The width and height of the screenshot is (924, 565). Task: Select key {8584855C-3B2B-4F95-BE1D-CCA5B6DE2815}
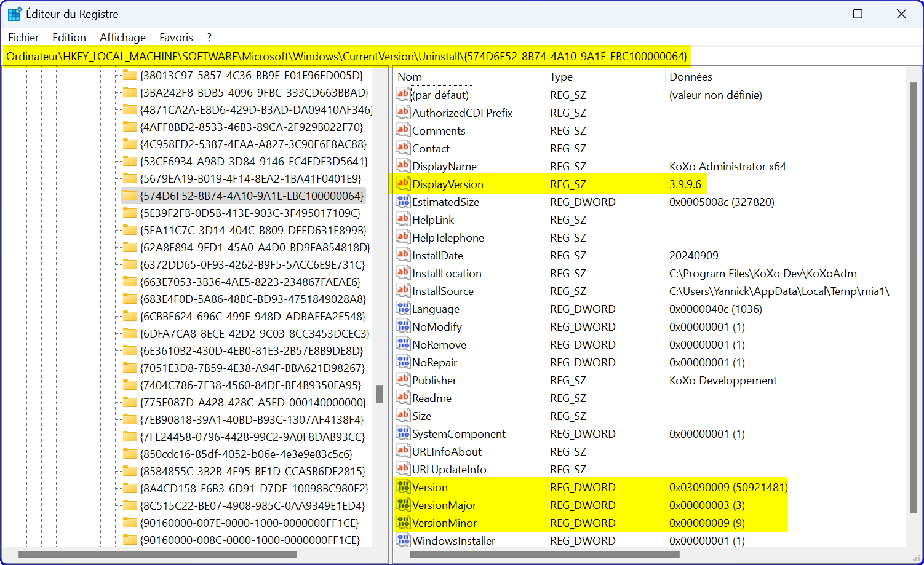point(253,471)
